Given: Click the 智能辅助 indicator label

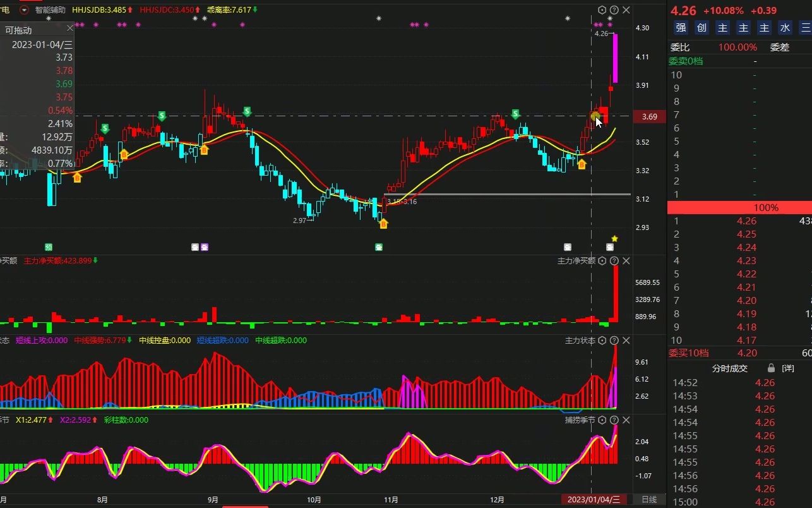Looking at the screenshot, I should (x=51, y=10).
